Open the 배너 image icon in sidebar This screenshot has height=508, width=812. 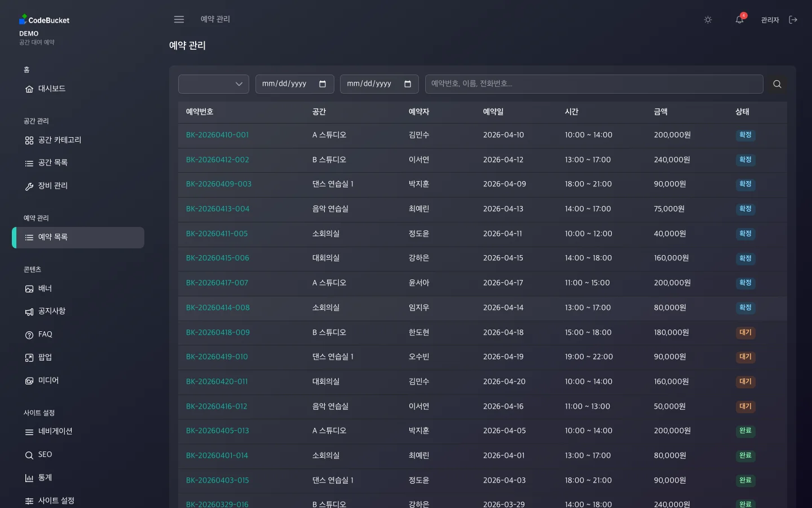click(29, 288)
